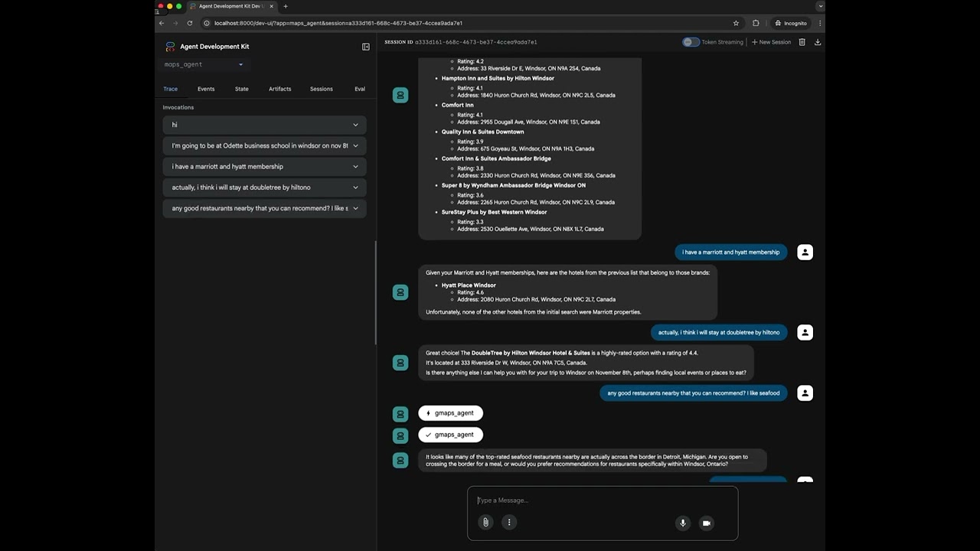Reload the page with browser refresh icon
980x551 pixels.
click(190, 23)
